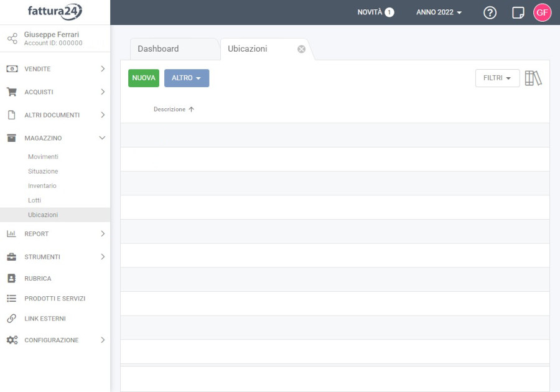Click the Link Esterni chain icon
Image resolution: width=560 pixels, height=392 pixels.
(x=12, y=319)
